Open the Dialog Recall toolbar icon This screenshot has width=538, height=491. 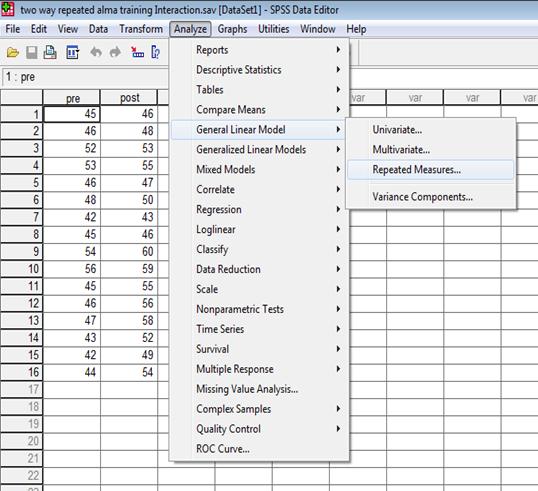[x=72, y=52]
